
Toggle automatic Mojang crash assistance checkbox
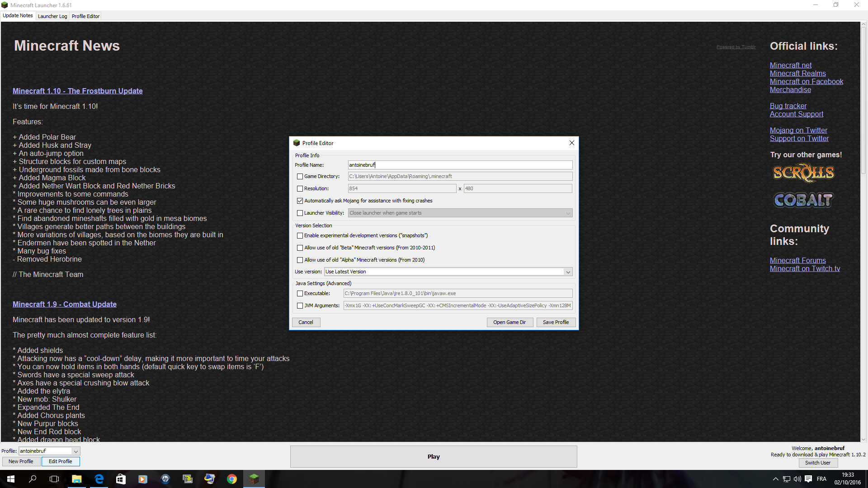coord(300,201)
